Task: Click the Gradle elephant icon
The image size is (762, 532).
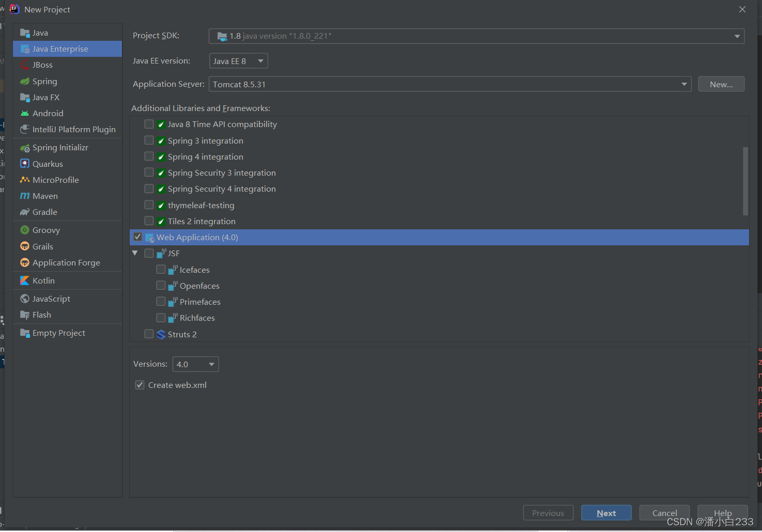Action: point(25,212)
